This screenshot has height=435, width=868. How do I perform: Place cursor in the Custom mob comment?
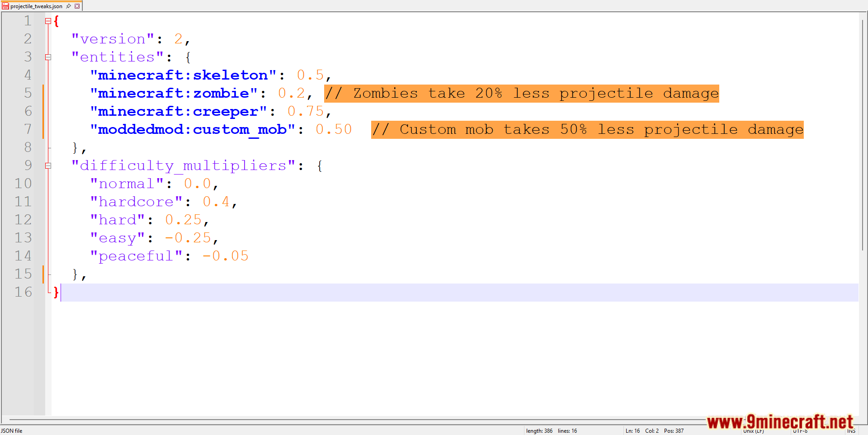[587, 130]
